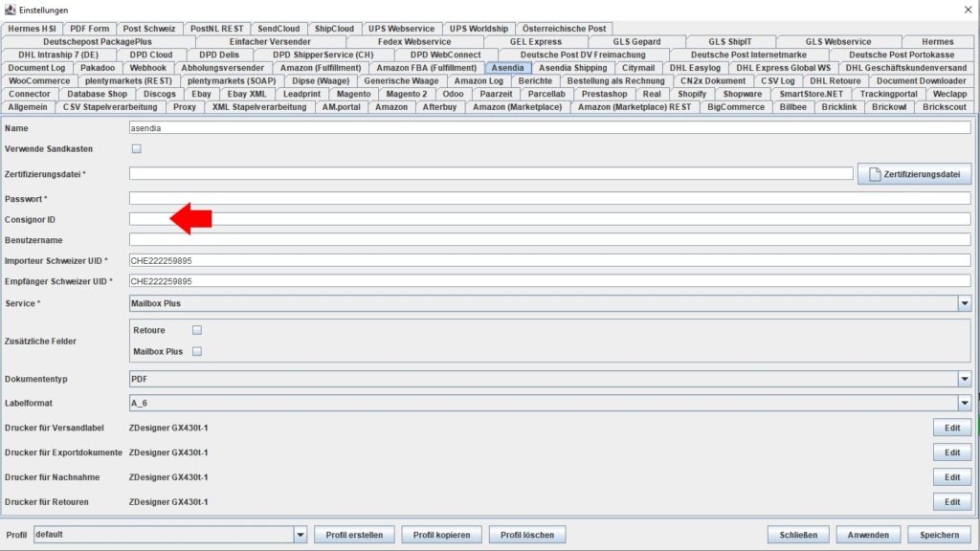The height and width of the screenshot is (551, 980).
Task: Close the Einstellungen window
Action: [968, 10]
